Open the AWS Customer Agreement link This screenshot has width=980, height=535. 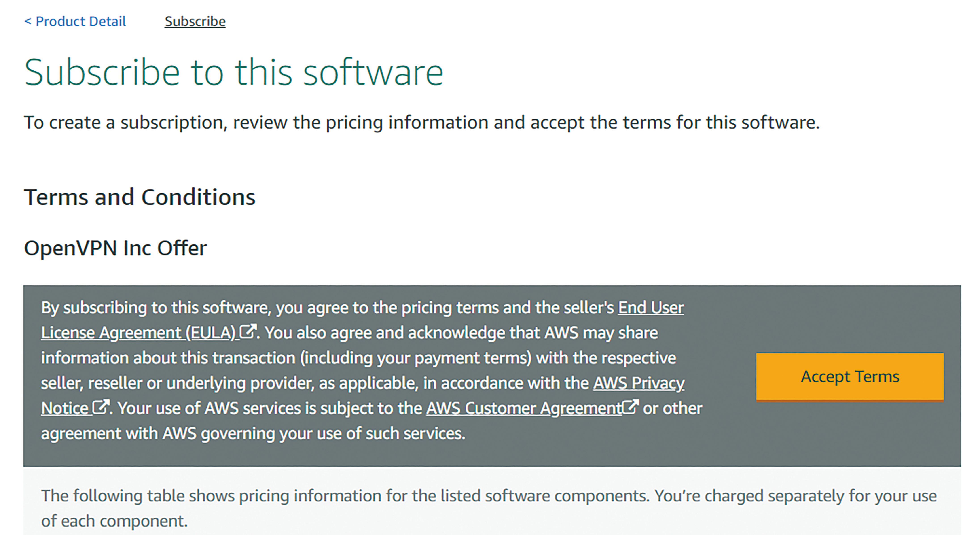coord(524,408)
